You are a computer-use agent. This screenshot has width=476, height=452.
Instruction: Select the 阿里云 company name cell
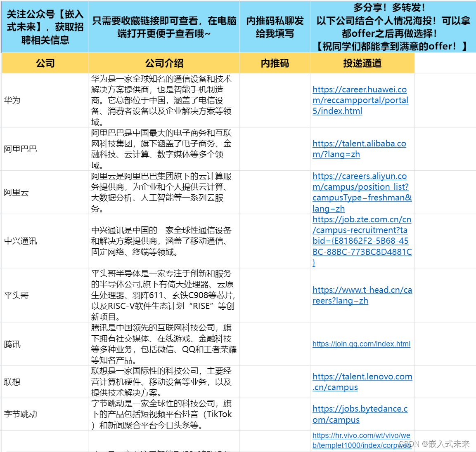pos(45,192)
